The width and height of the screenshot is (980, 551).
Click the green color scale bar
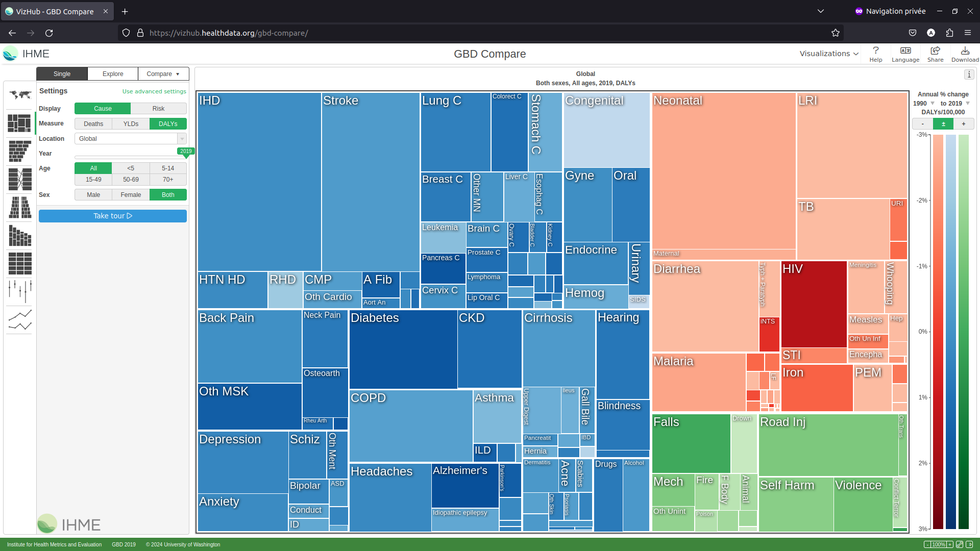964,332
